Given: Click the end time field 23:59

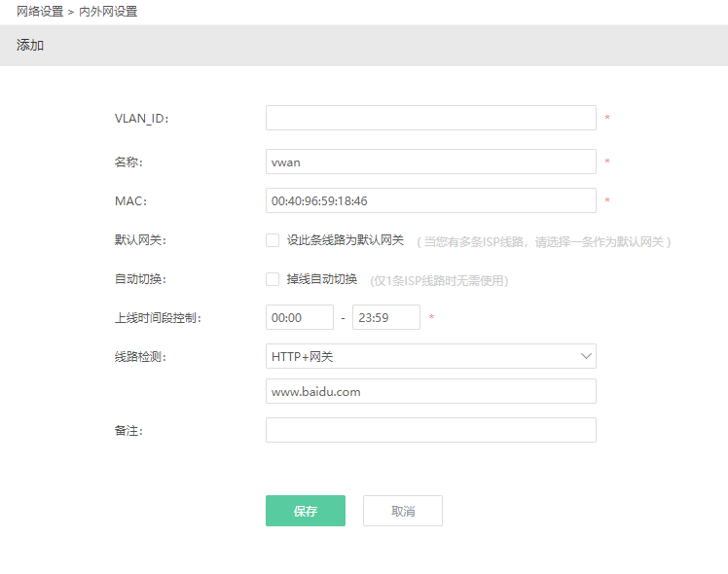Looking at the screenshot, I should (x=386, y=317).
